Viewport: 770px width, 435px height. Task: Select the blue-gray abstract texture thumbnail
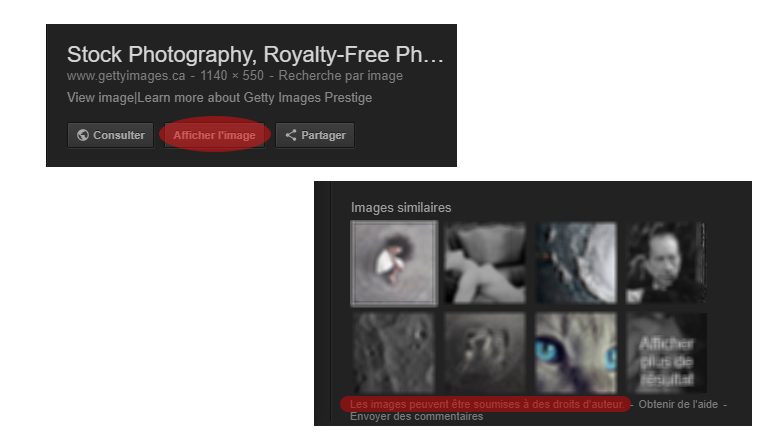pos(576,263)
